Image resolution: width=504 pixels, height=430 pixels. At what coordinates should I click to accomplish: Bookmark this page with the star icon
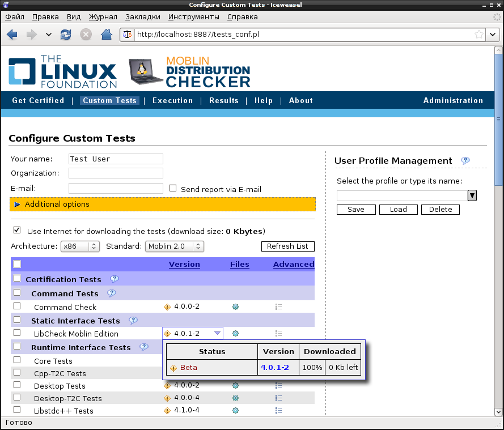pos(479,35)
